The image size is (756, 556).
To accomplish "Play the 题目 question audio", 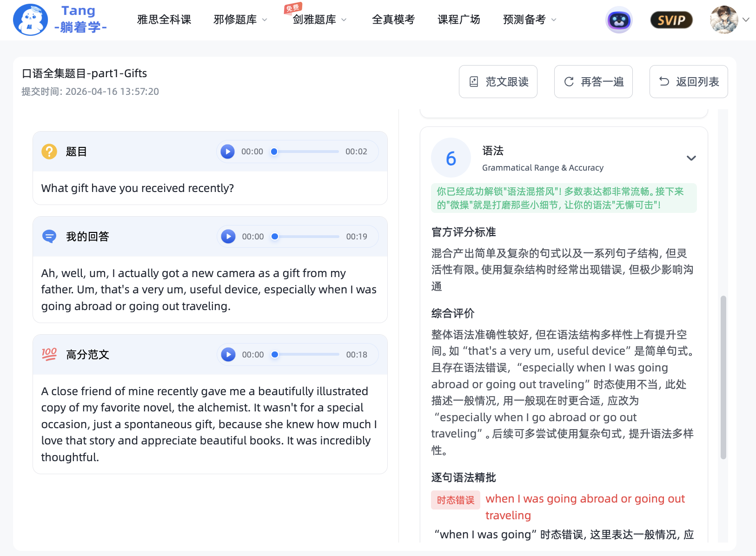I will pos(227,152).
